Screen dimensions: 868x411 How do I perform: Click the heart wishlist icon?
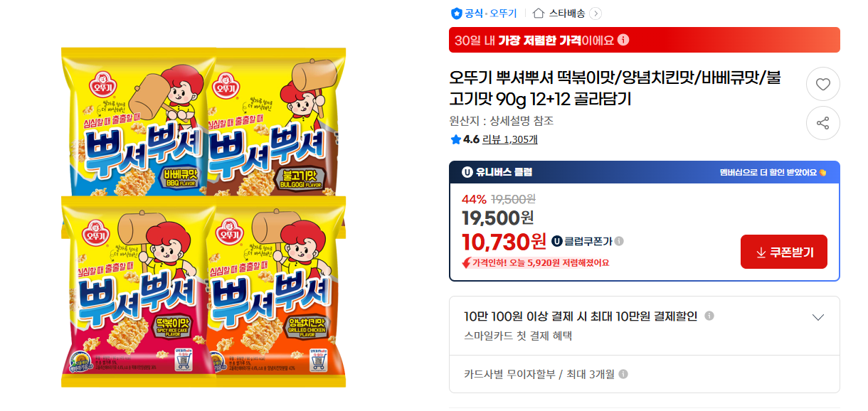pyautogui.click(x=822, y=85)
